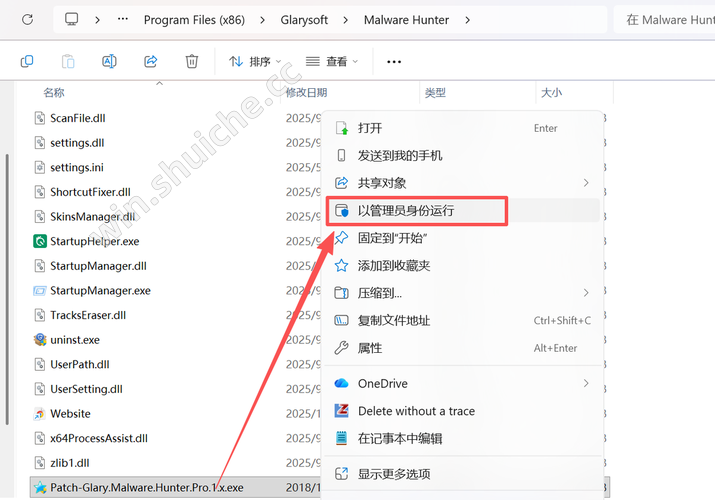The width and height of the screenshot is (715, 500).
Task: Click the Website shortcut icon
Action: 40,414
